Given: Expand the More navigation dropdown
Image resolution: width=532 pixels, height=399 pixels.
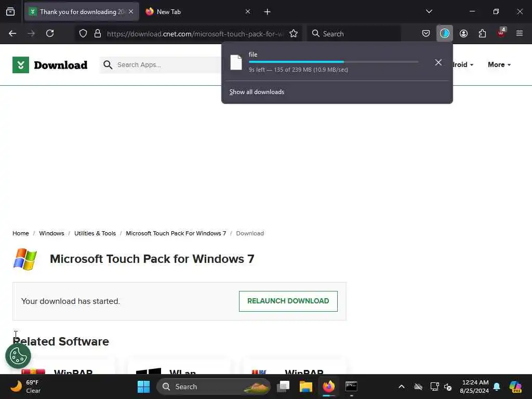Looking at the screenshot, I should (499, 64).
